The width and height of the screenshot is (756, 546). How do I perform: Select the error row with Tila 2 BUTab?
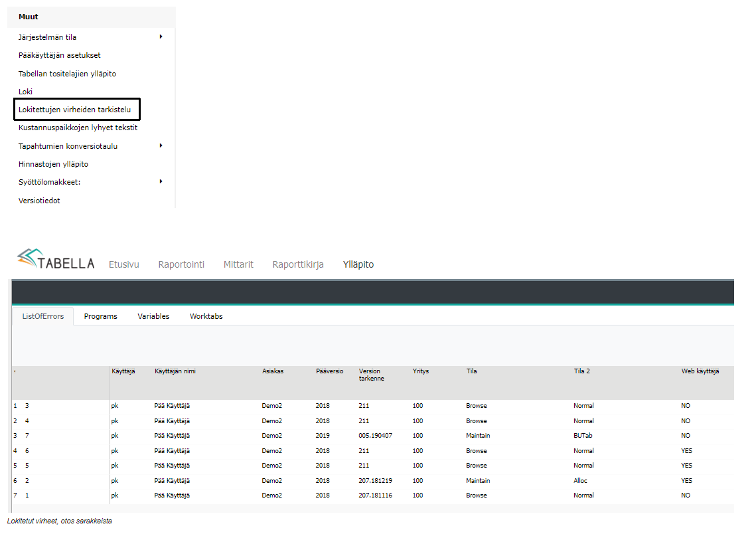pos(583,436)
